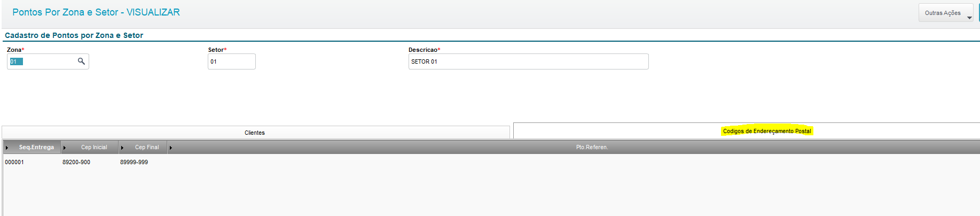Open the Zona lookup magnifier icon
Viewport: 980px width, 216px height.
pos(81,61)
